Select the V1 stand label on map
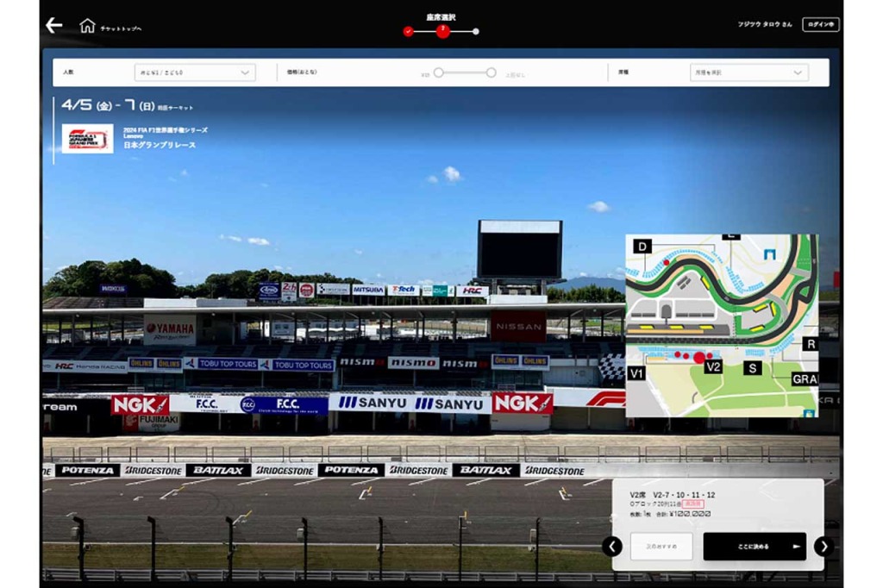This screenshot has width=883, height=588. click(636, 373)
